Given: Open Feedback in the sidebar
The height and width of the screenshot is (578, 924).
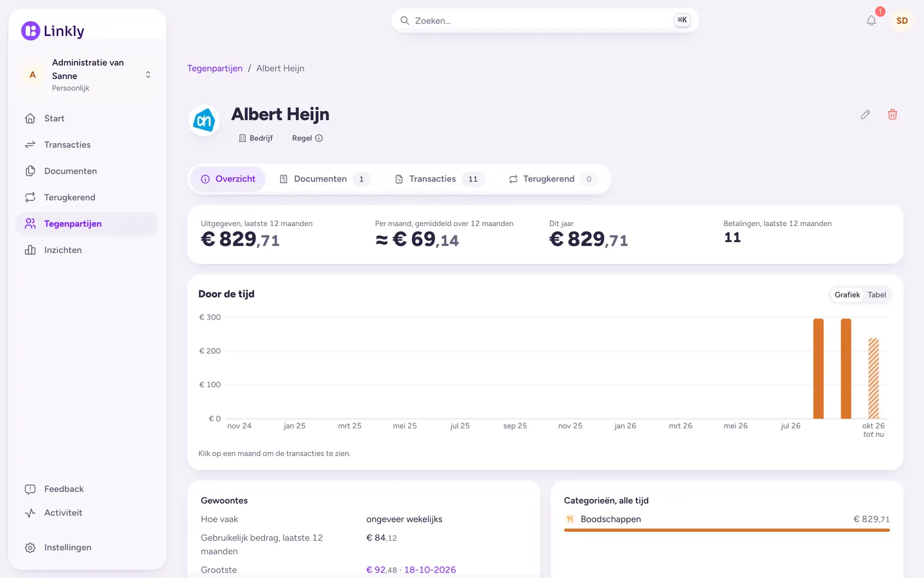Looking at the screenshot, I should [87, 489].
